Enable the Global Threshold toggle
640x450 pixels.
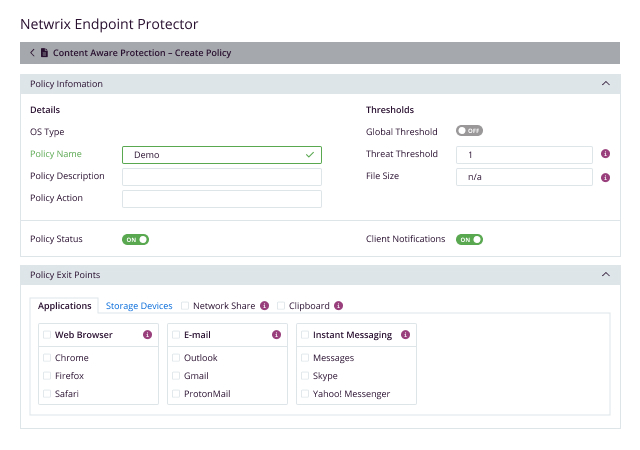[x=469, y=131]
